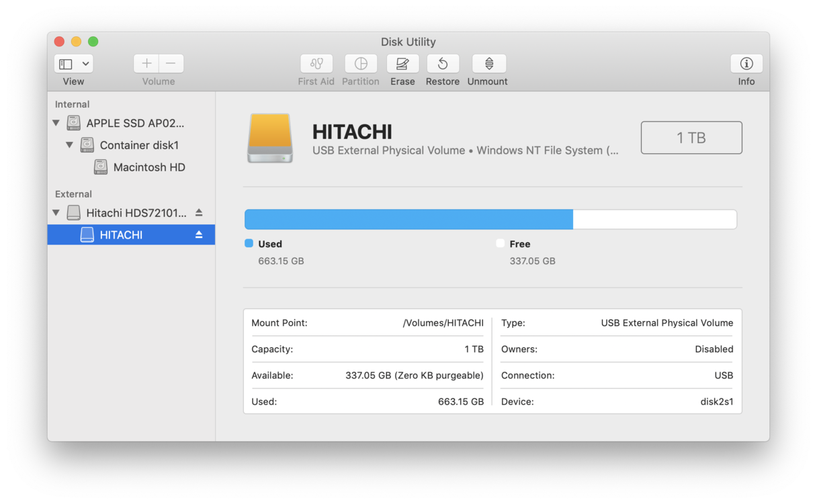Click the Restore toolbar icon
Viewport: 817px width, 504px height.
coord(443,63)
